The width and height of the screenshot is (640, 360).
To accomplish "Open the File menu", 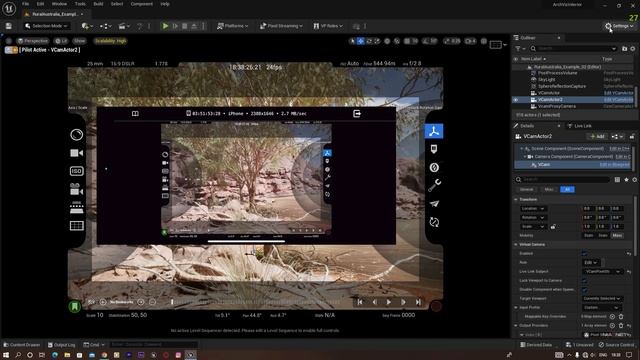I will [26, 4].
